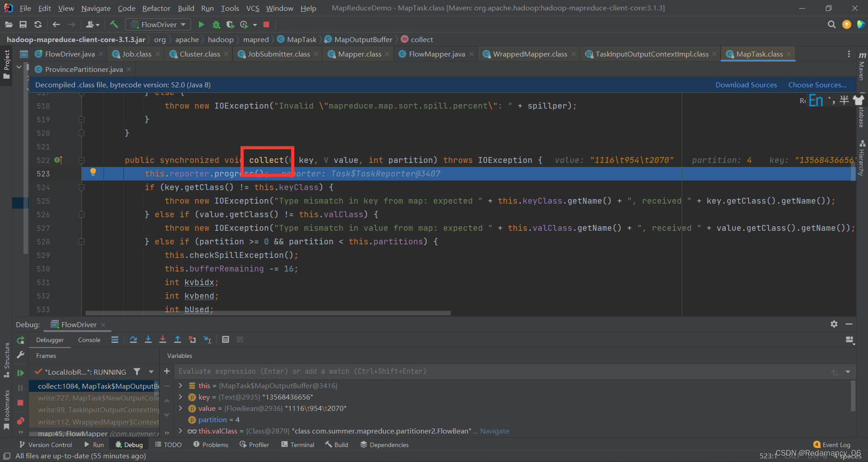Click the Synchronize refresh toolbar icon

tap(38, 24)
